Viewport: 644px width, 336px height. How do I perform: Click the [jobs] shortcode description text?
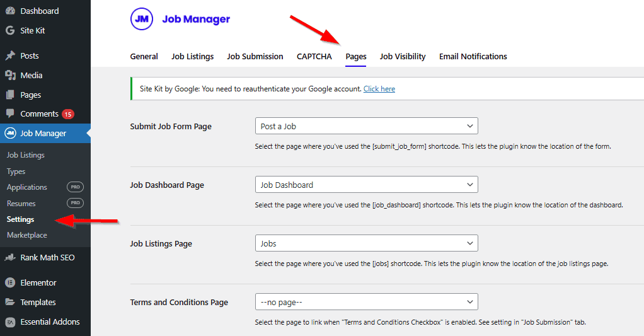point(432,264)
